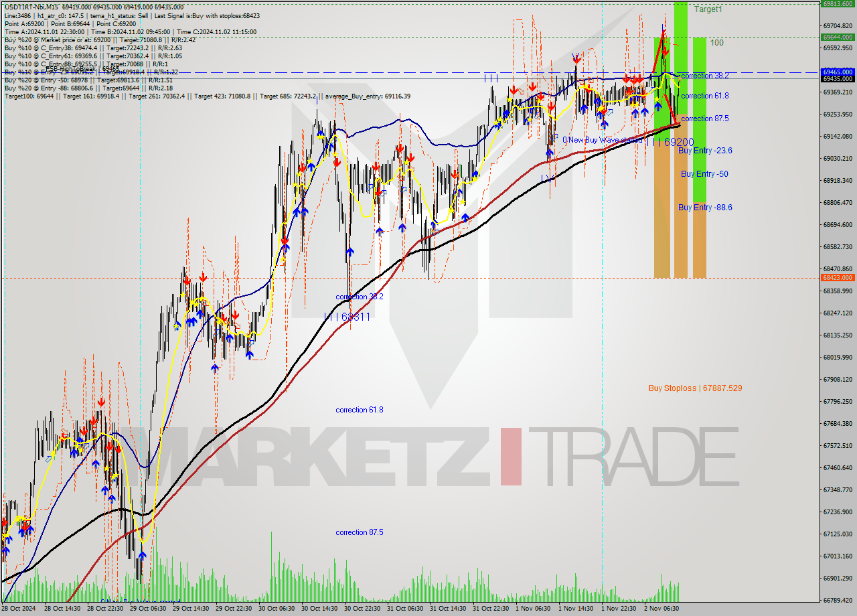Click the '2 Nov 06:30' time axis label
The image size is (857, 616).
661,609
